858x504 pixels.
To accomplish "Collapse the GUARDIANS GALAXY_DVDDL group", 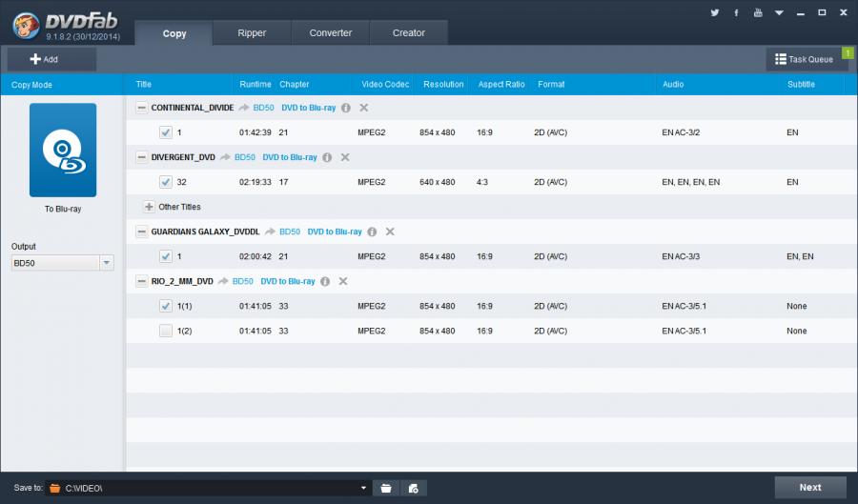I will coord(142,232).
